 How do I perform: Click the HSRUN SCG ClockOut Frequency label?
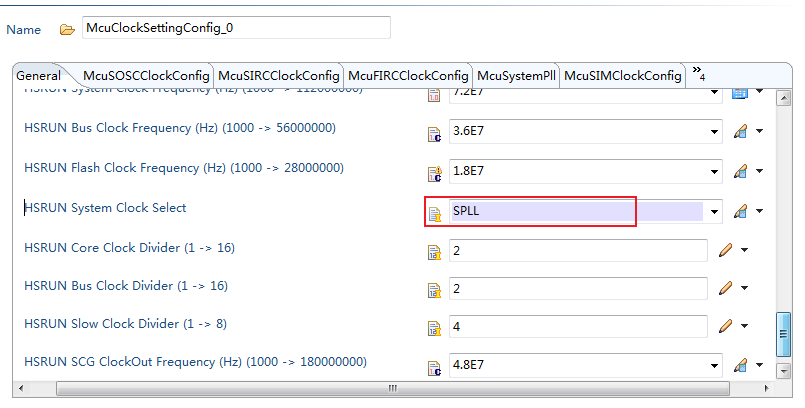point(195,362)
